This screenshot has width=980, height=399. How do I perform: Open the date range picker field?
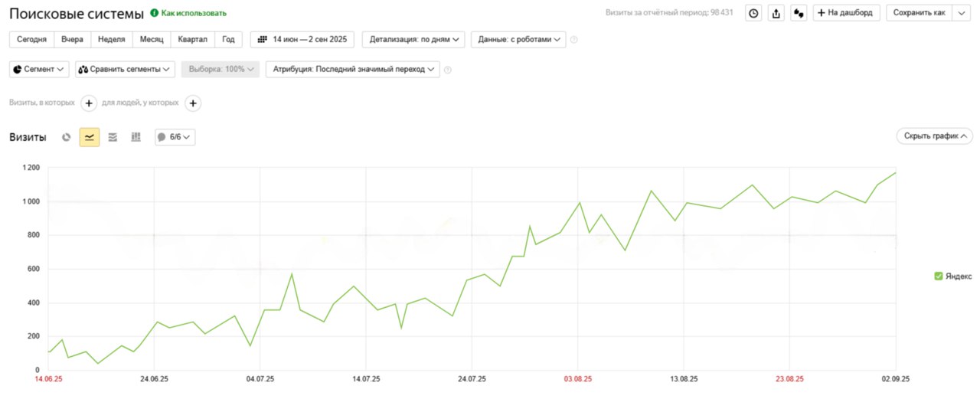pos(302,39)
